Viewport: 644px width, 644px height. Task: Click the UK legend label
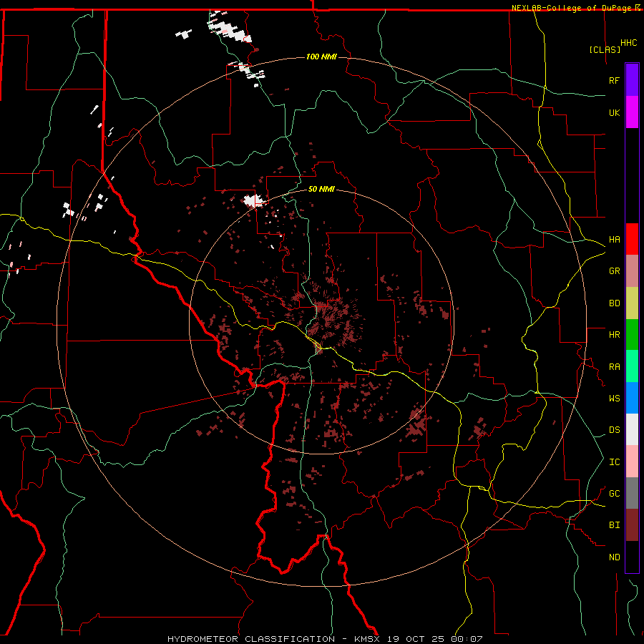click(614, 112)
